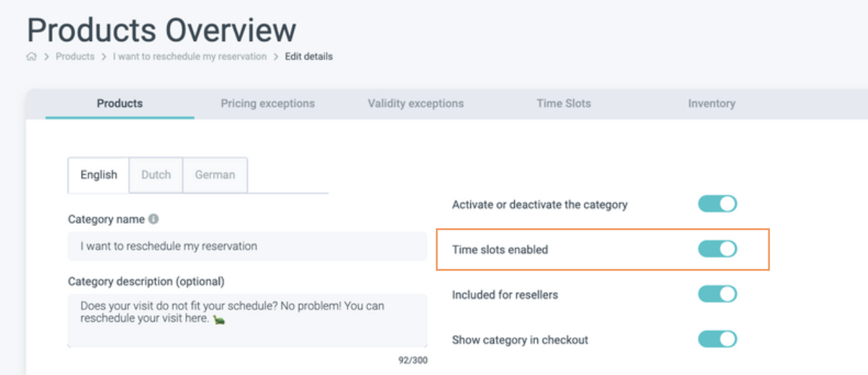
Task: Switch to the German language tab
Action: click(x=215, y=175)
